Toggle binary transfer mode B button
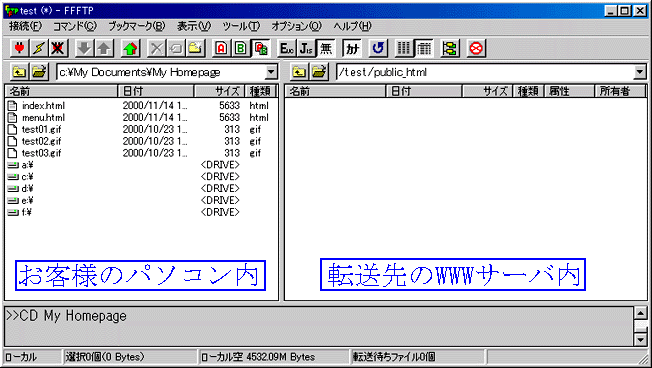 click(240, 49)
